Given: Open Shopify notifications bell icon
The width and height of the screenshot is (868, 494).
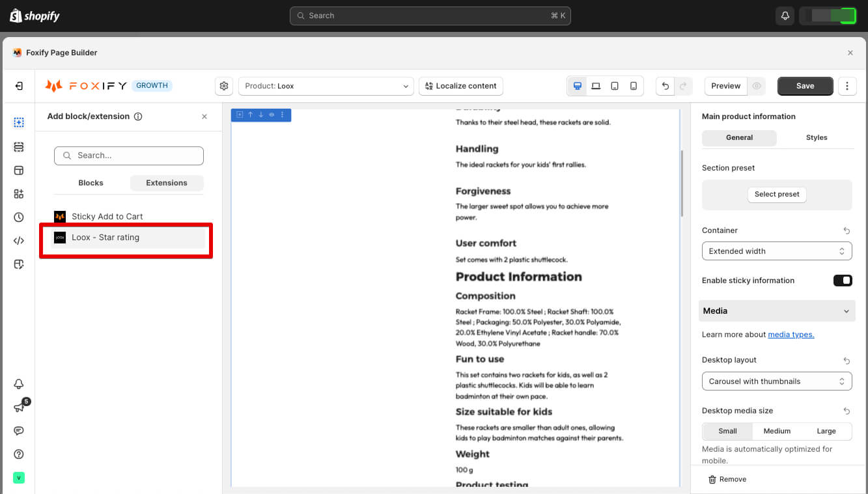Looking at the screenshot, I should point(785,16).
